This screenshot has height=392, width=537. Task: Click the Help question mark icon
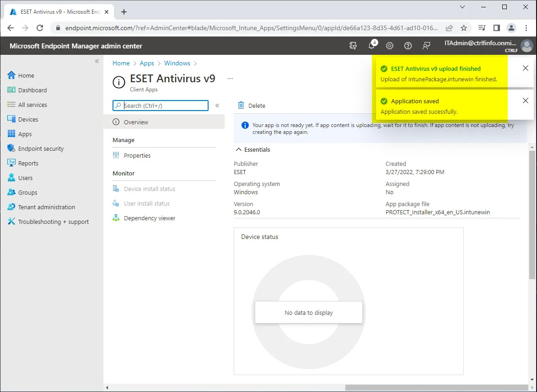408,46
